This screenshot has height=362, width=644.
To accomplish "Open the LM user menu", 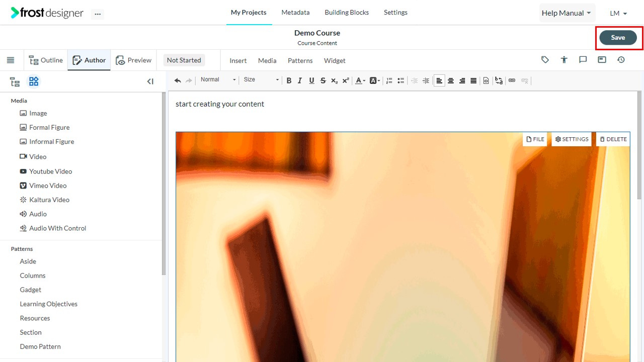I will tap(618, 14).
